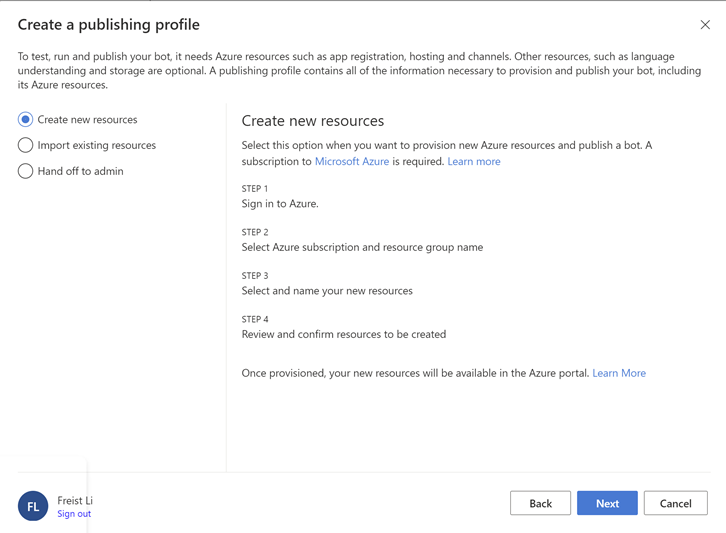Open the Microsoft Azure link
Image resolution: width=726 pixels, height=533 pixels.
[352, 161]
